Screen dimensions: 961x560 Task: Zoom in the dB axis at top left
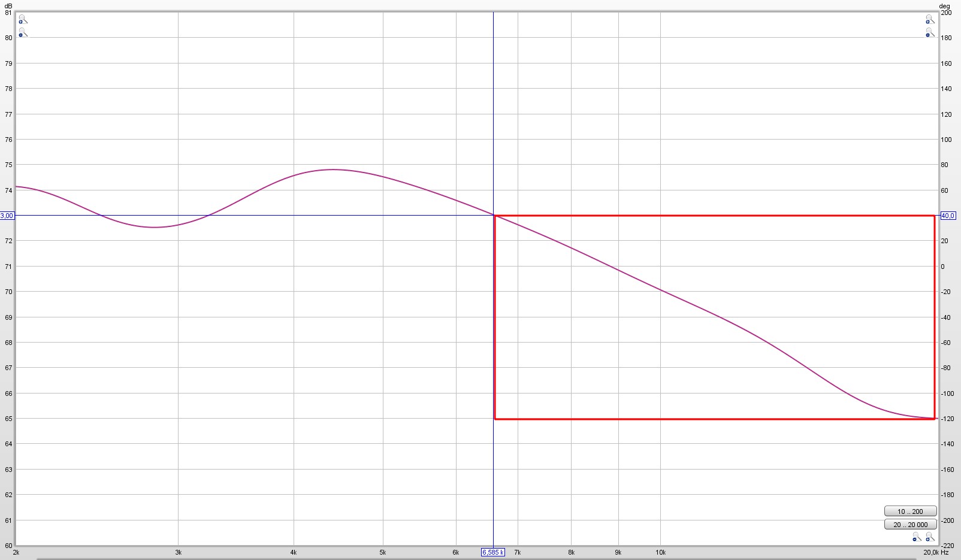pos(22,20)
